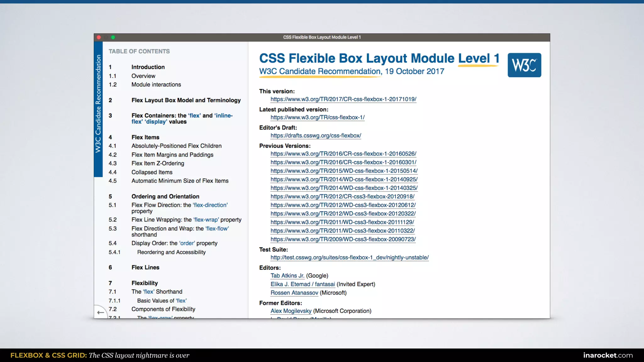Open latest published css-flexbox-1 link

click(x=317, y=118)
